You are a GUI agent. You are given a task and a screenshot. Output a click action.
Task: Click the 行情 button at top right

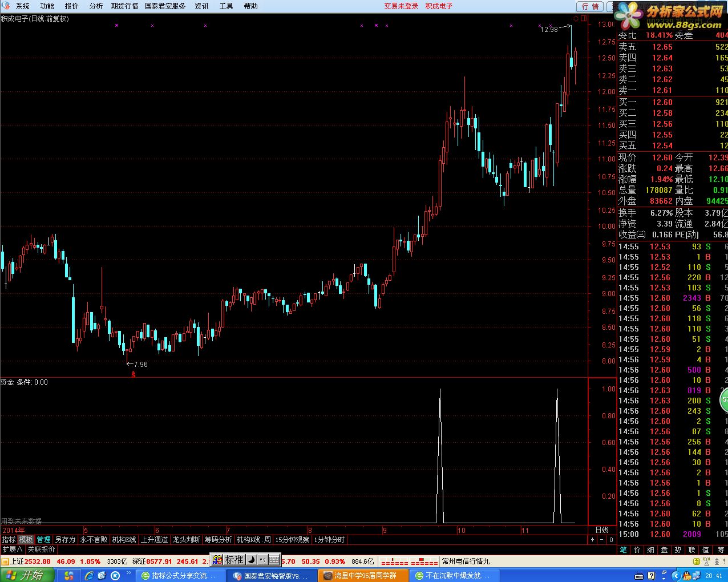591,6
